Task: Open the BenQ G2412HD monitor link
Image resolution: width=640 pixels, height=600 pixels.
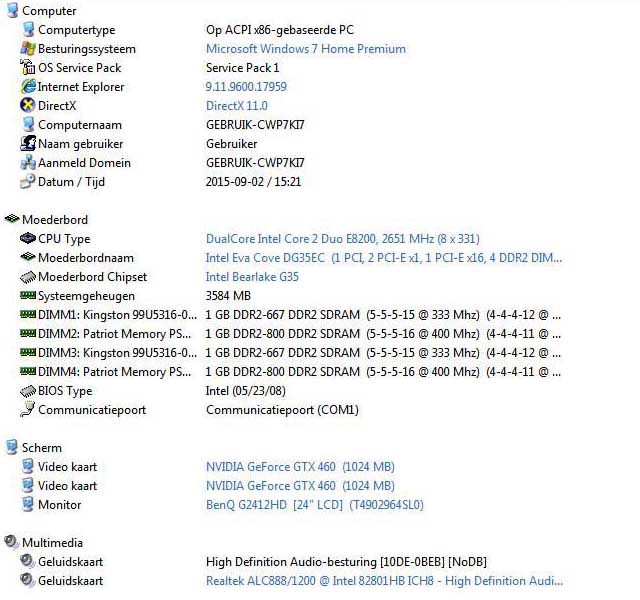Action: coord(315,505)
